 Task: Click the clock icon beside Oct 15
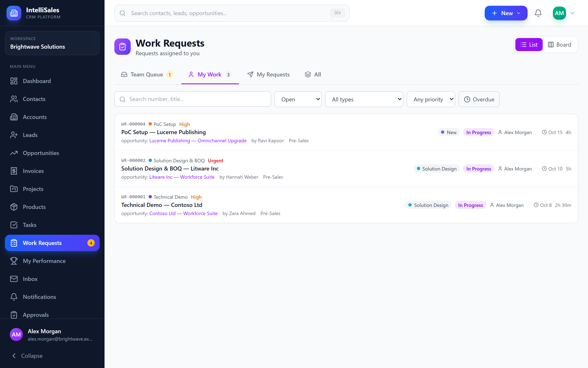pos(544,132)
